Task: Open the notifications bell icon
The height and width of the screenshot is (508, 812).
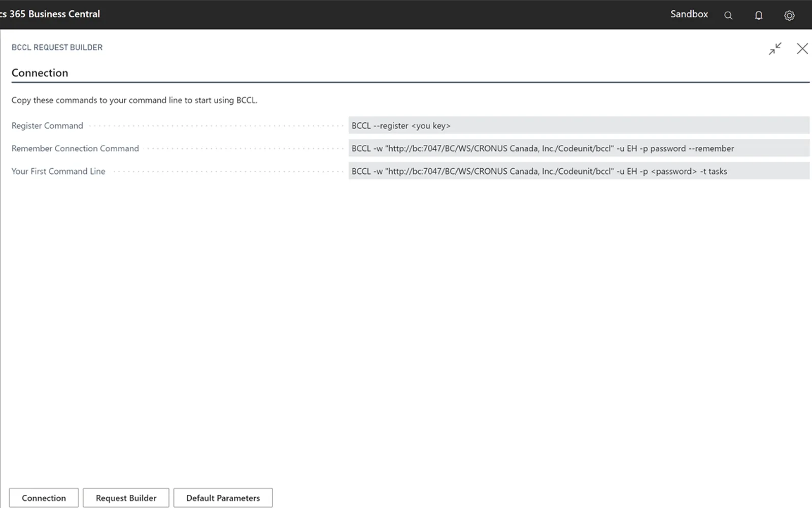Action: coord(759,15)
